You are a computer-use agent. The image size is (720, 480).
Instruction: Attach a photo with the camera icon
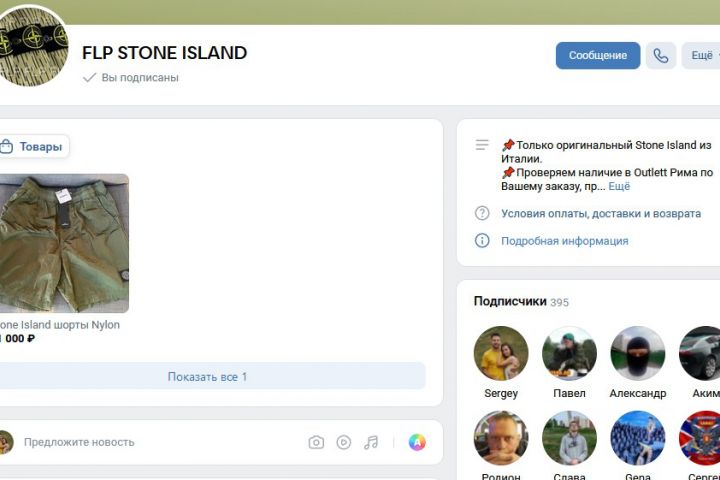(316, 442)
